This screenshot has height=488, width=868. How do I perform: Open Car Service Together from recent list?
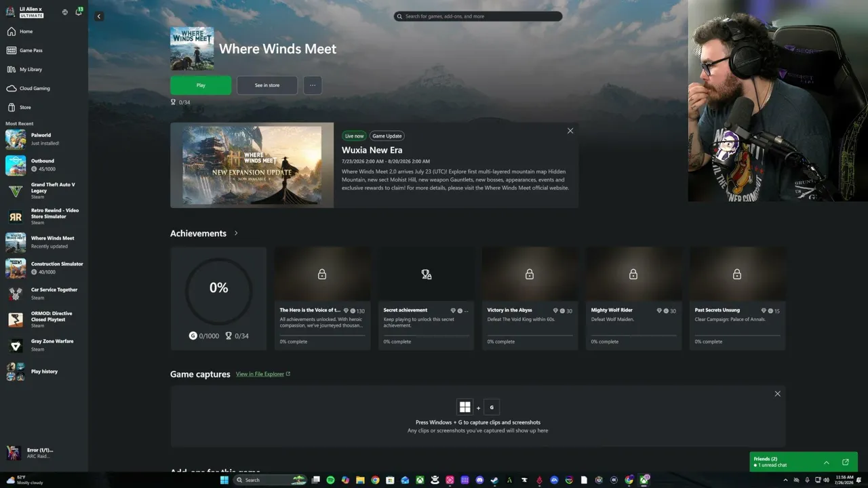click(x=44, y=293)
